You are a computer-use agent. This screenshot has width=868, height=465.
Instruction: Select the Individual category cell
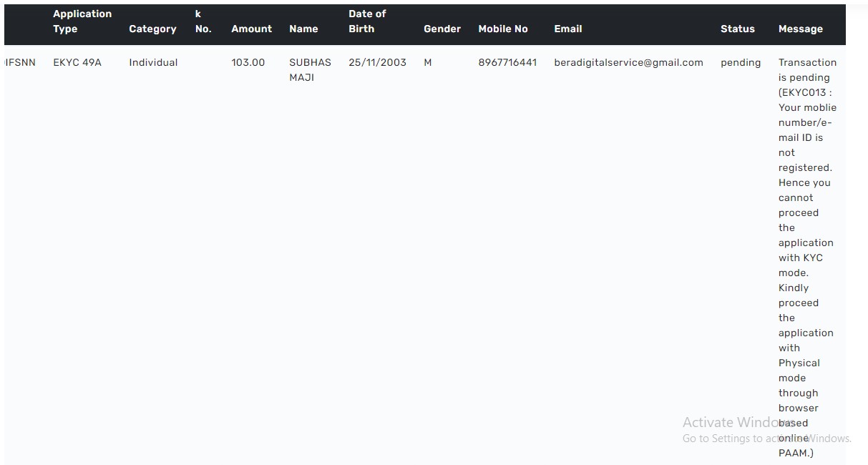[153, 62]
